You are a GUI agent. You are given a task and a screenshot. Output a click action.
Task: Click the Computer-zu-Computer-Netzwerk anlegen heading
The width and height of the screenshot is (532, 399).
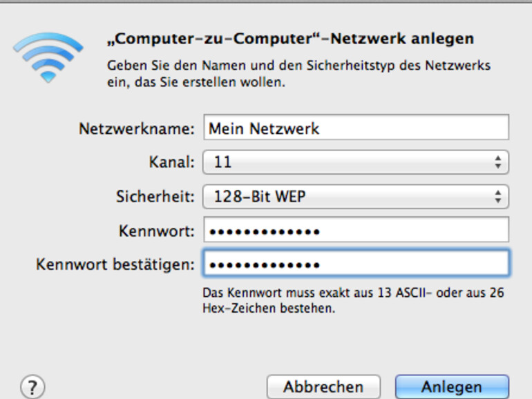pos(289,39)
